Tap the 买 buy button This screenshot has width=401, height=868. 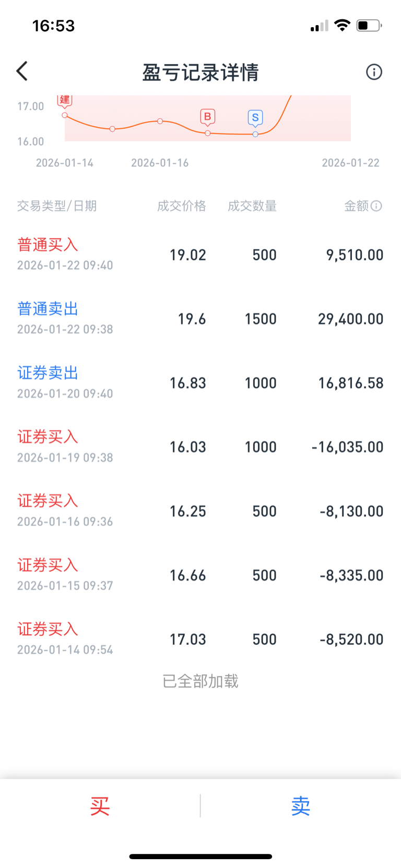coord(100,806)
